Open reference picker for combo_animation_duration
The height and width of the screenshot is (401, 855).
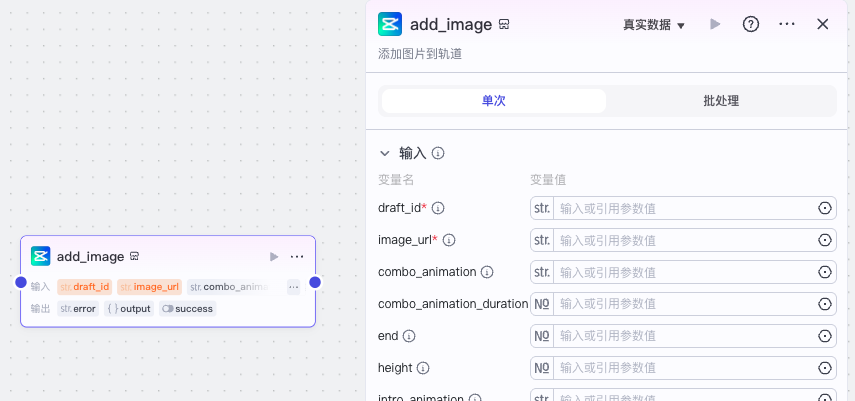(824, 304)
